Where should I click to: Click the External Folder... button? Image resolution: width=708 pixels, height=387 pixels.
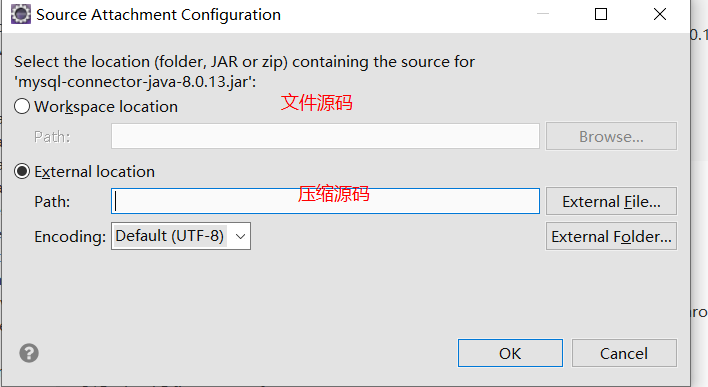click(x=611, y=236)
